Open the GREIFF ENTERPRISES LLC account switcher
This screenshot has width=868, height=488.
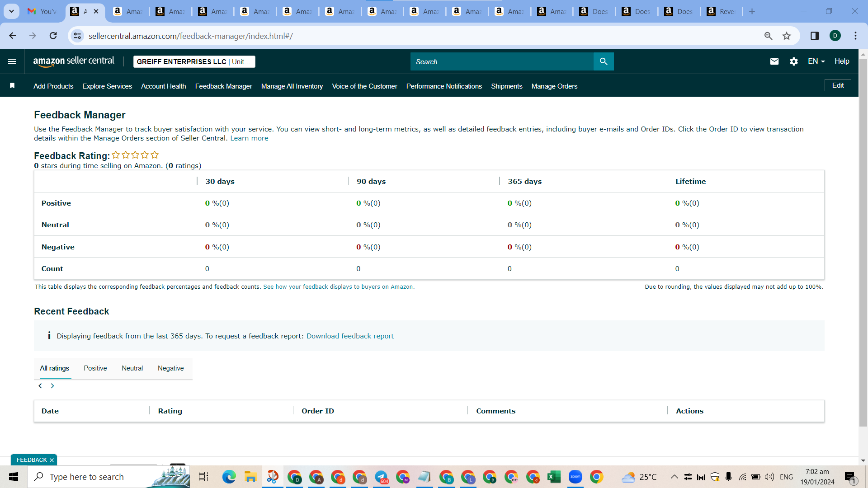(194, 62)
